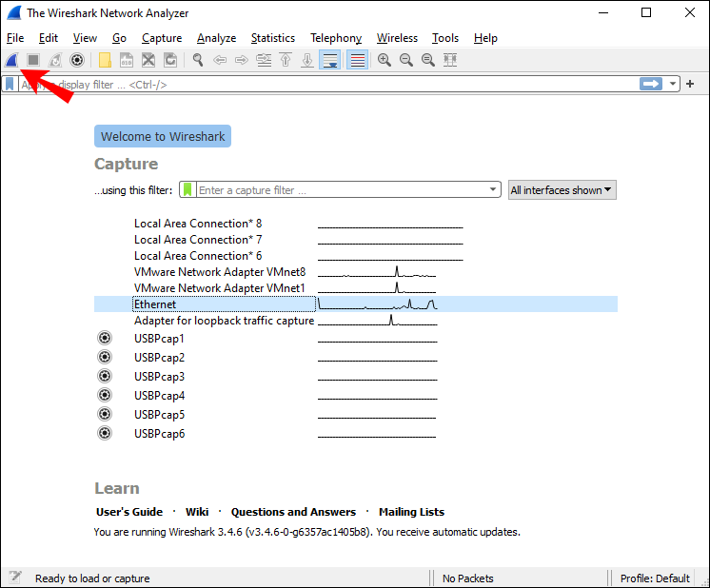Image resolution: width=710 pixels, height=588 pixels.
Task: Click the capture file properties status icon
Action: click(15, 578)
